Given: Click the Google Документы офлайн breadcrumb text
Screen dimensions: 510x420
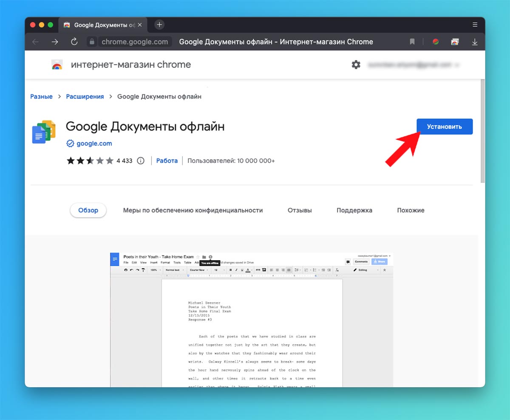Looking at the screenshot, I should coord(159,96).
